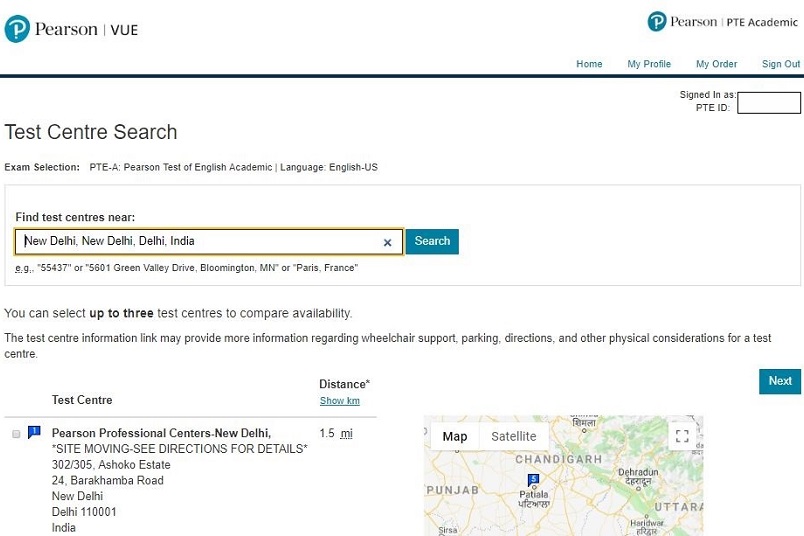Click the 302/305, Ashoko Estate line
804x536 pixels.
(x=111, y=465)
